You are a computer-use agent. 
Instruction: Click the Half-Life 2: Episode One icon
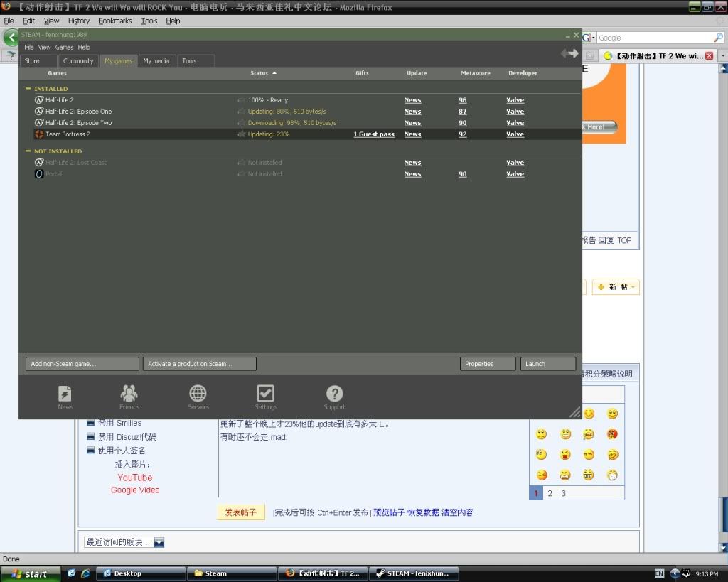point(40,112)
